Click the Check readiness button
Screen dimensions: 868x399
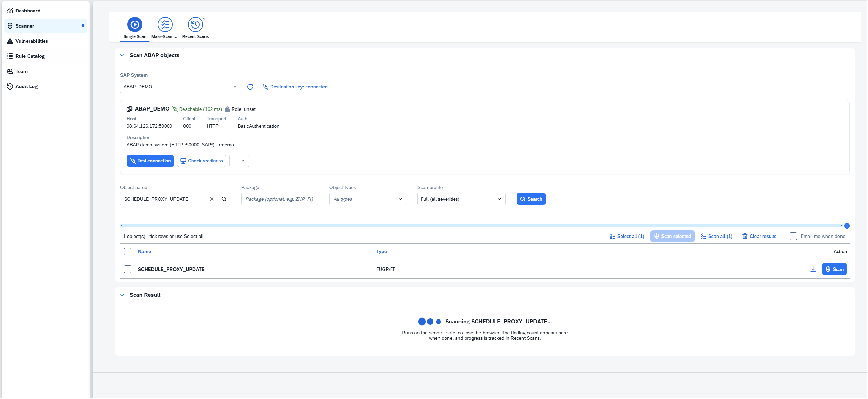(202, 161)
